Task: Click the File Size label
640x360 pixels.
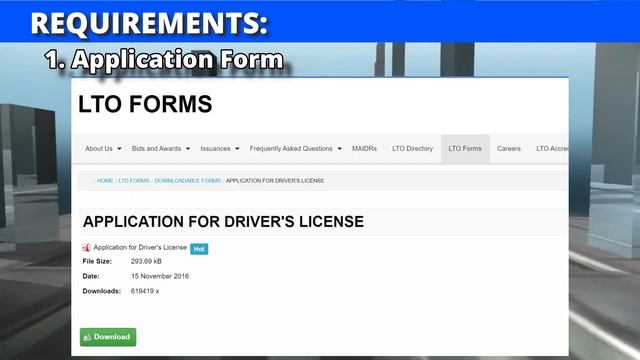Action: tap(97, 261)
